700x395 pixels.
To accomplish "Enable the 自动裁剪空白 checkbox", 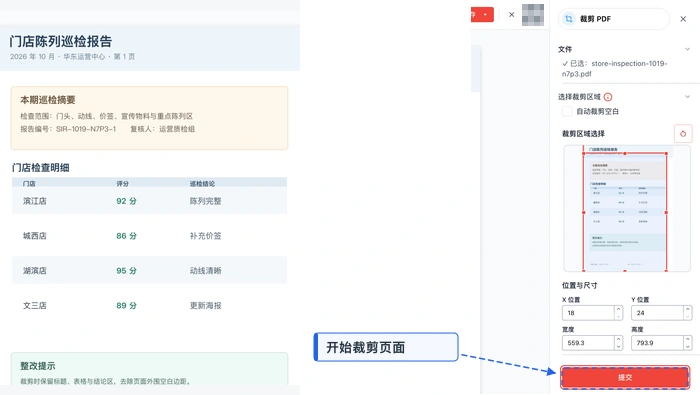I will coord(567,111).
